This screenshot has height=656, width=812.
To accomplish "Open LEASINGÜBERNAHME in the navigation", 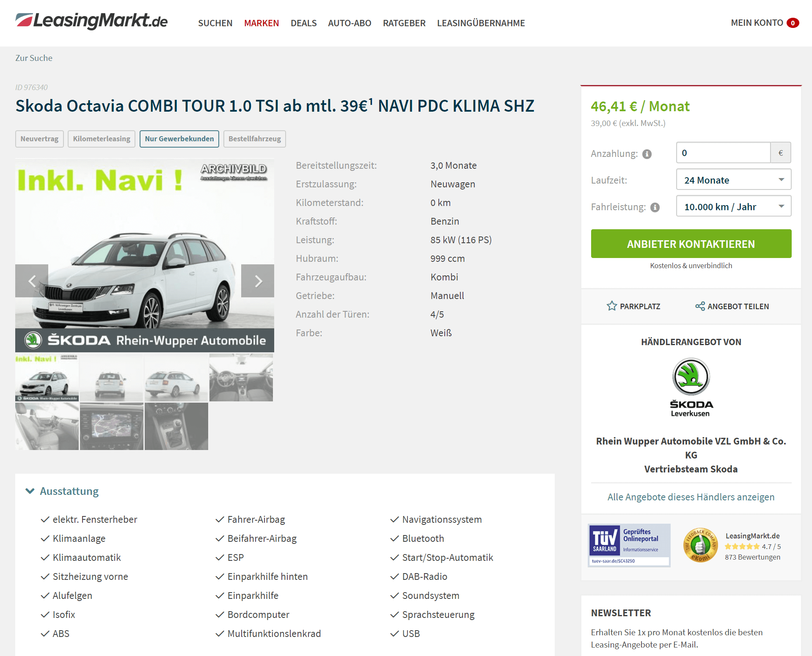I will [481, 23].
